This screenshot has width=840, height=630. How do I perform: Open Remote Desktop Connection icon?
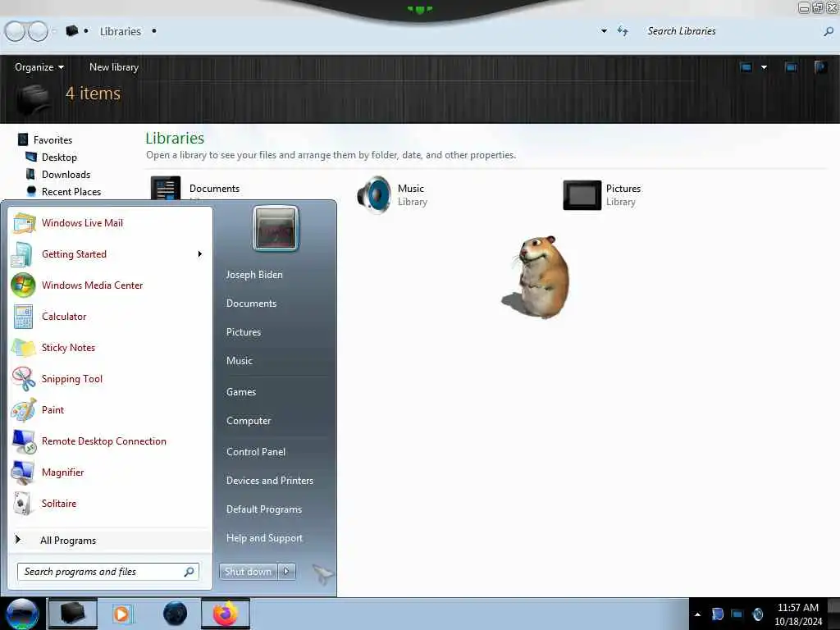coord(22,441)
